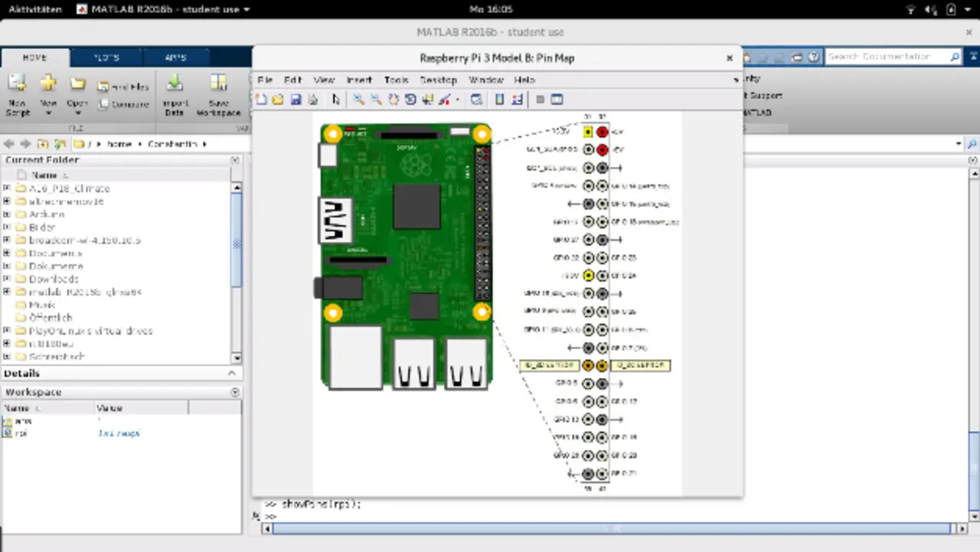This screenshot has height=552, width=980.
Task: Switch to the APPS tab in MATLAB
Action: [x=175, y=57]
